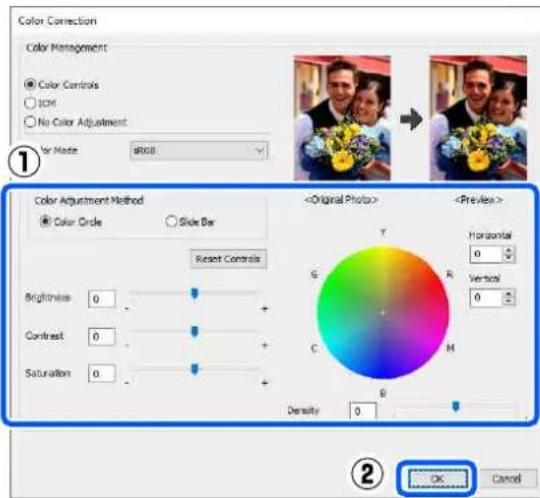Open the Color Mode sRGB dropdown
540x498 pixels.
pos(199,151)
